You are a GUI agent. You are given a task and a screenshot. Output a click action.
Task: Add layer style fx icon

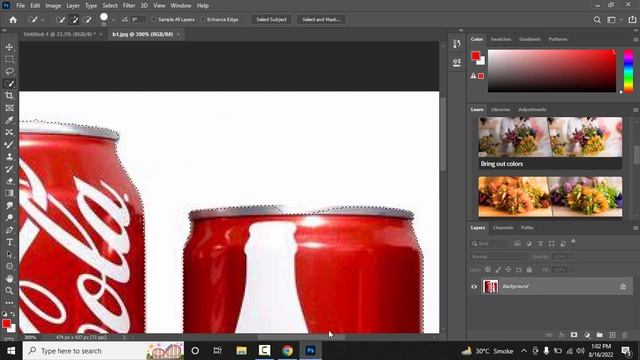[x=562, y=335]
